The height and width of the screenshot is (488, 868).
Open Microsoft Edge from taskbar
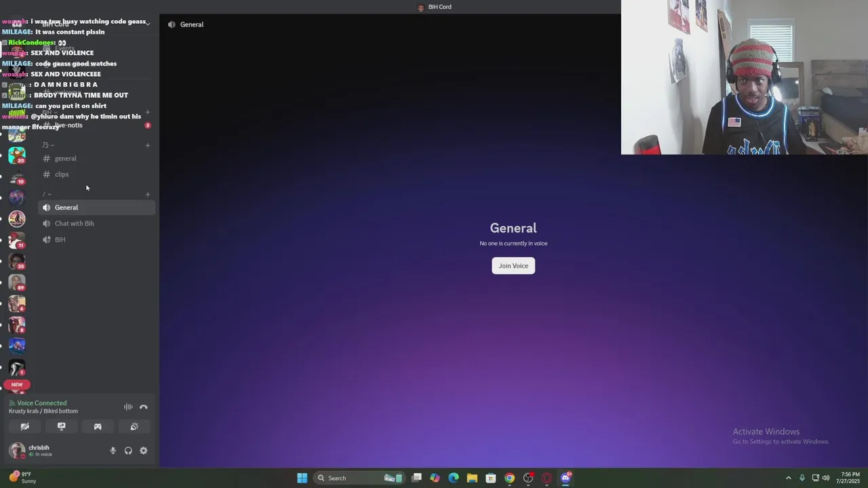tap(454, 478)
